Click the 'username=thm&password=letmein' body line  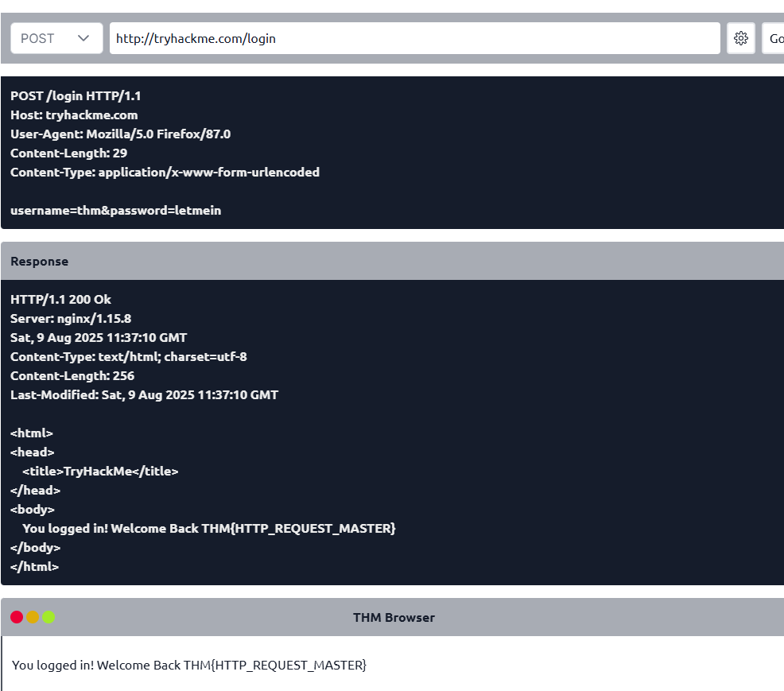click(115, 211)
